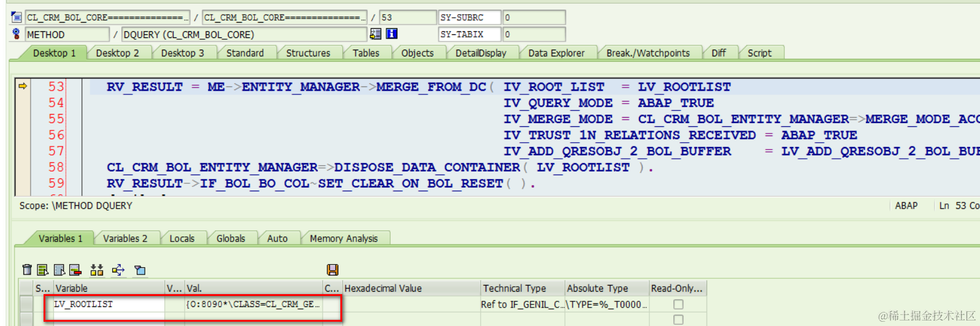Click the orange save diskette icon
Screen dimensions: 980x326
332,270
